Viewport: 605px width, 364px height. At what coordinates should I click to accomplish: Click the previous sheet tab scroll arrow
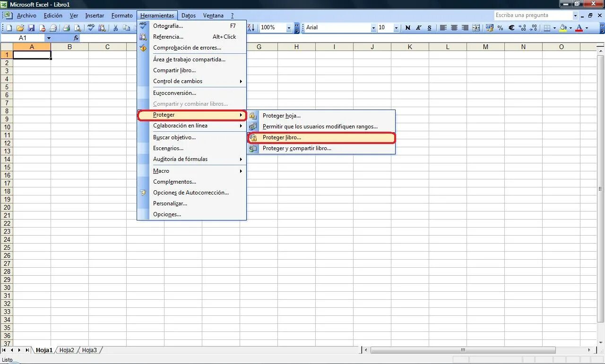tap(12, 350)
